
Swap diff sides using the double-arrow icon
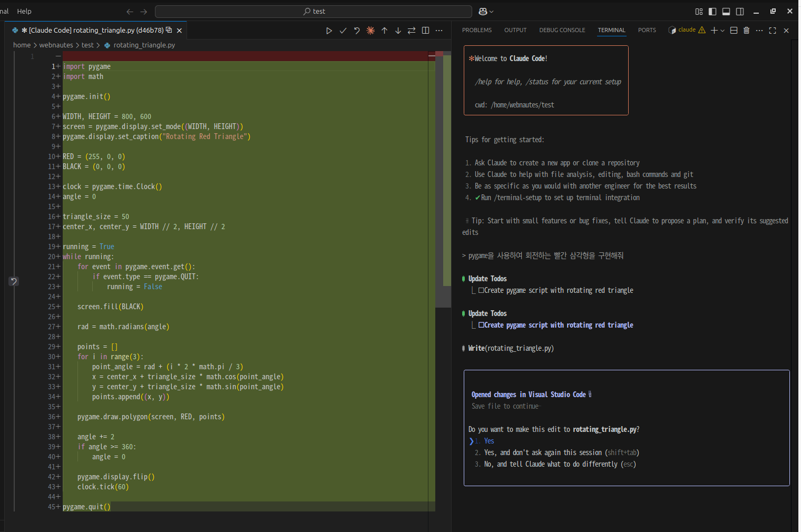point(412,31)
